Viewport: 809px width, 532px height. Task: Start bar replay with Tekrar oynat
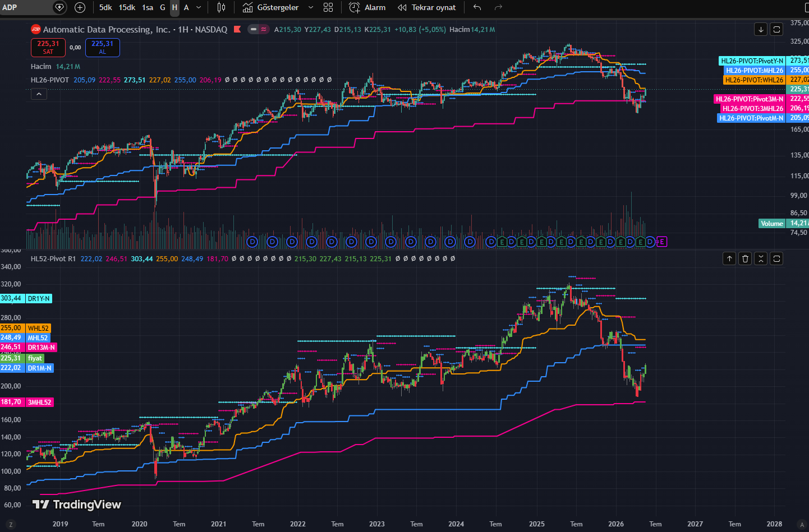tap(427, 7)
